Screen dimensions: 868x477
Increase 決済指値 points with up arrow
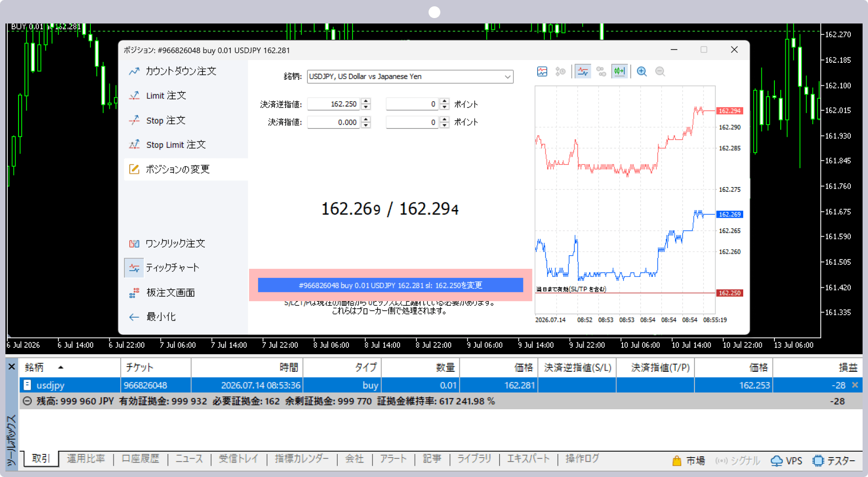444,119
